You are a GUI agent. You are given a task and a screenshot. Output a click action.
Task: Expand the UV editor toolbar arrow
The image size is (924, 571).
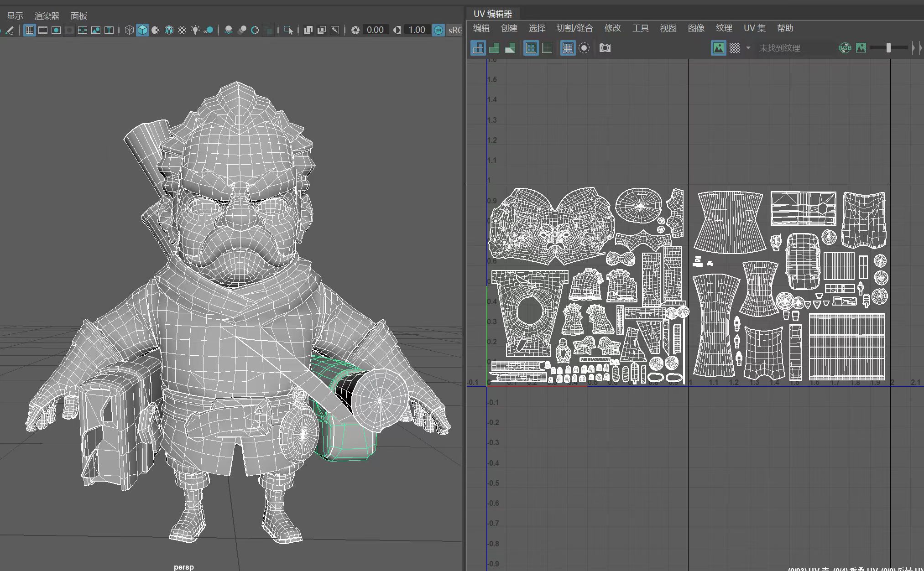pyautogui.click(x=913, y=48)
